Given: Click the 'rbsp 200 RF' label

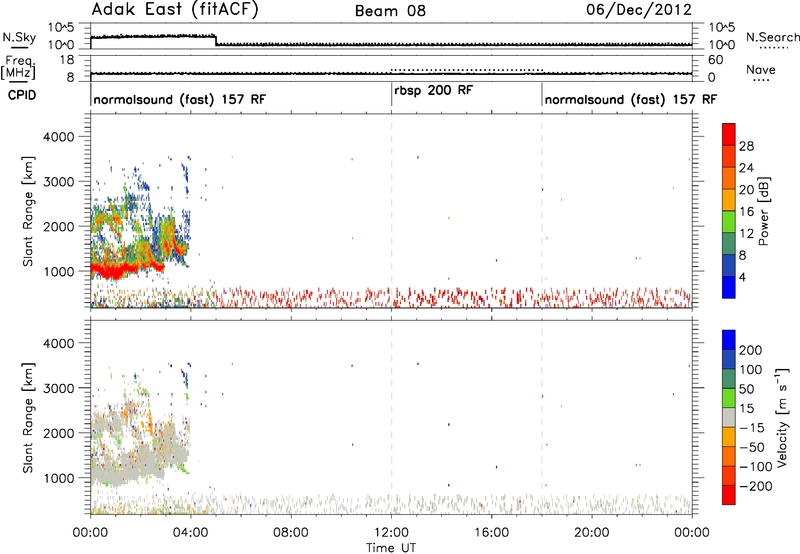Looking at the screenshot, I should point(434,91).
